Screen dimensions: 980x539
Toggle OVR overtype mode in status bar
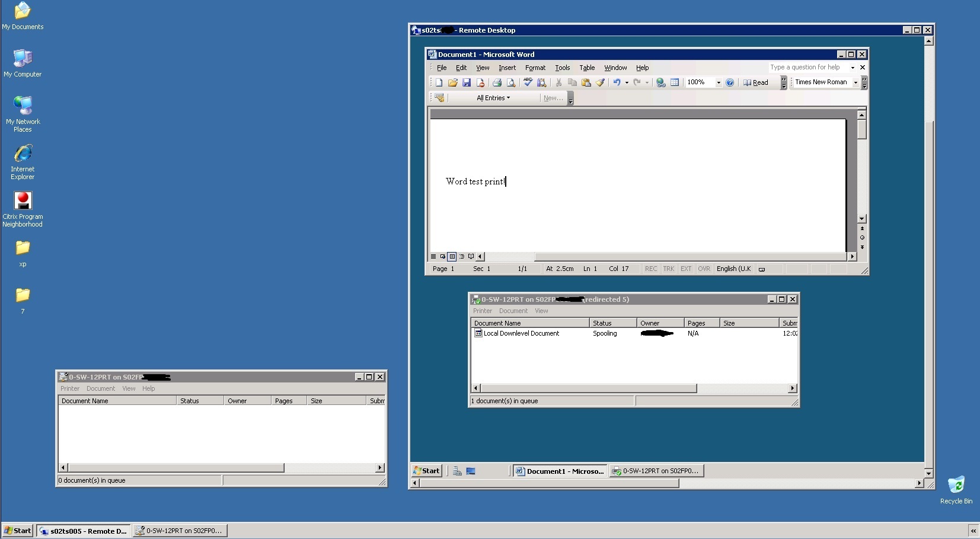[x=704, y=269]
